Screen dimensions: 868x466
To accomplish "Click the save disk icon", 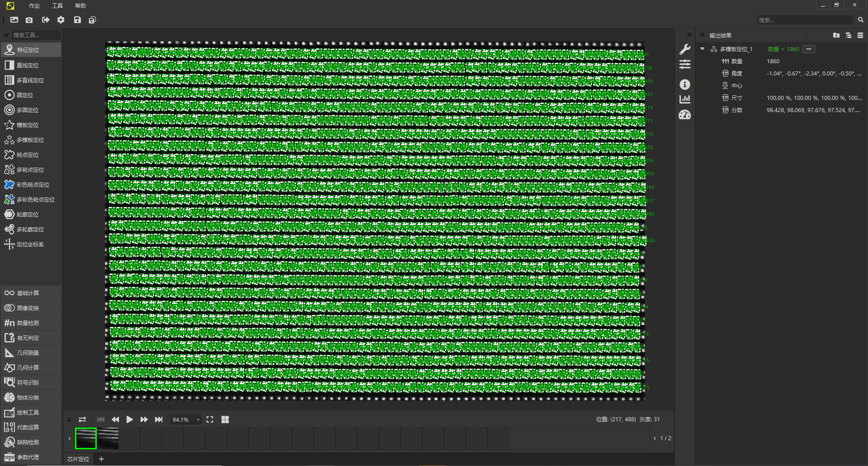I will click(77, 20).
